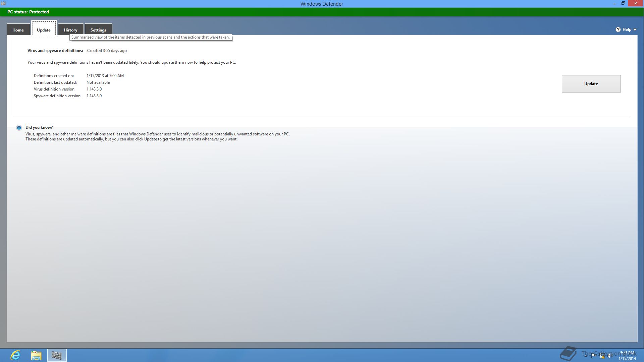Open File Explorer from the taskbar
The image size is (644, 362).
(x=36, y=355)
